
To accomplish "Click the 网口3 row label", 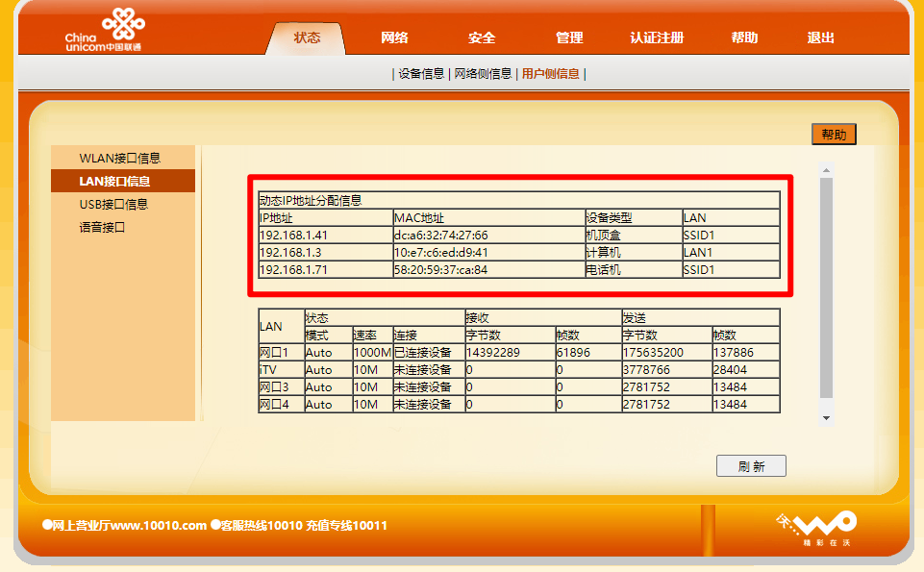I will (x=274, y=387).
